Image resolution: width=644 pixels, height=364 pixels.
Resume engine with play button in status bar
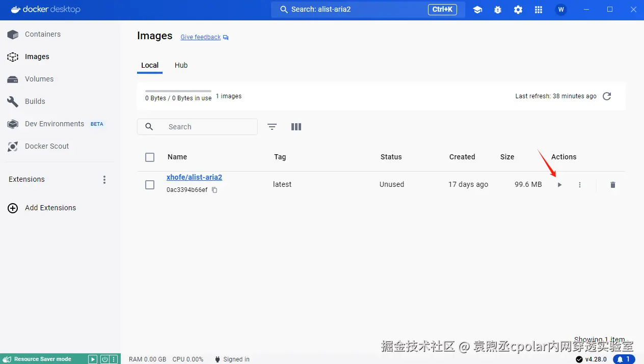point(93,359)
